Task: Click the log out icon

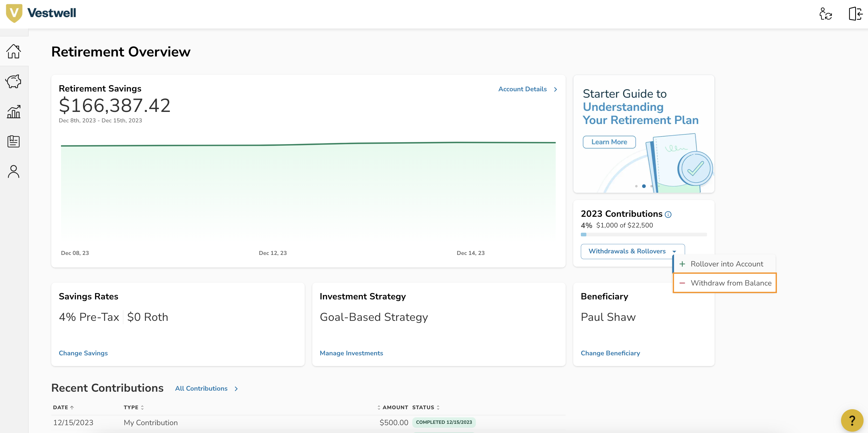Action: 855,14
